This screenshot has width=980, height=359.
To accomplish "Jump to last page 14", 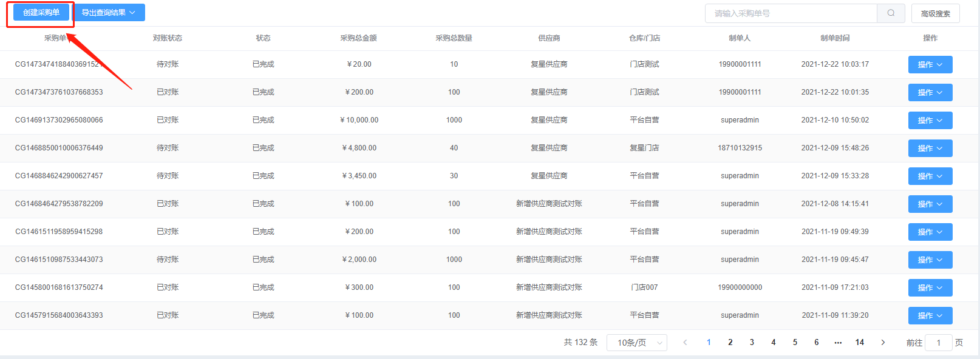I will (x=859, y=343).
